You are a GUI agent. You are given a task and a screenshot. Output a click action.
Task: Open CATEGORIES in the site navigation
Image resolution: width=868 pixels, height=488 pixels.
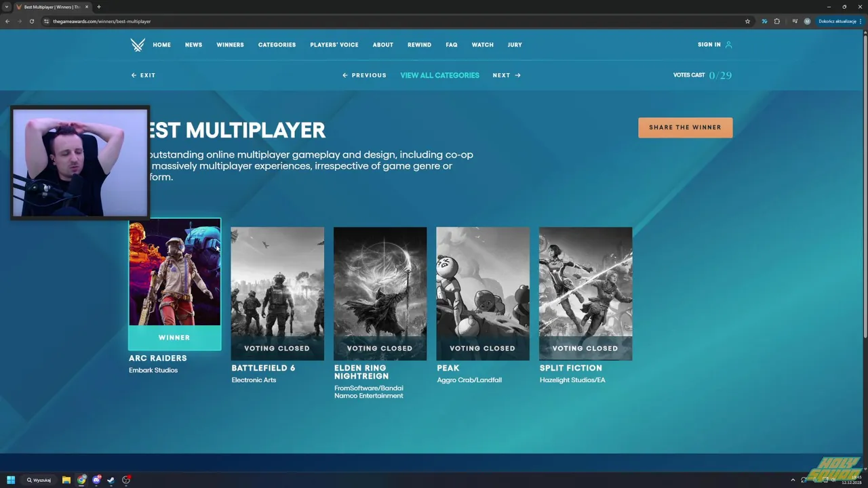point(277,45)
